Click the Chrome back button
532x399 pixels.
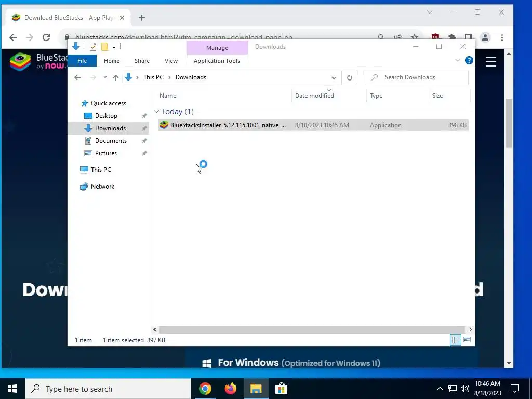(x=13, y=37)
